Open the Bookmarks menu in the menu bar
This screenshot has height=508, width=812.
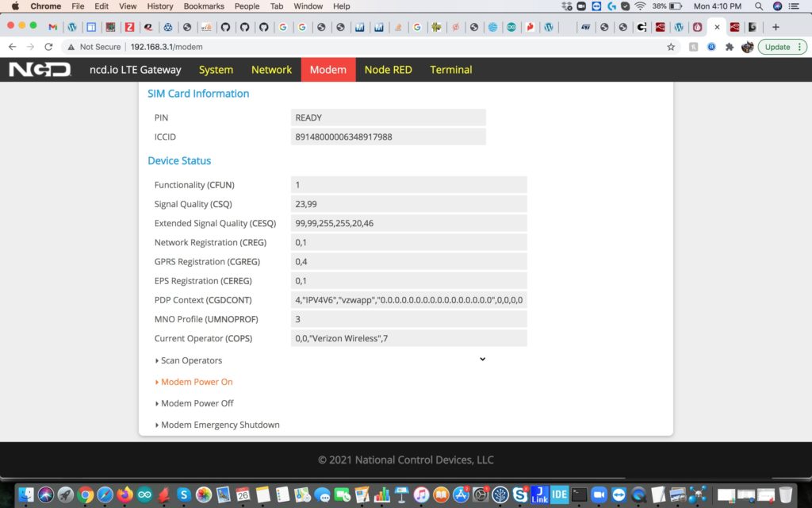click(x=203, y=6)
